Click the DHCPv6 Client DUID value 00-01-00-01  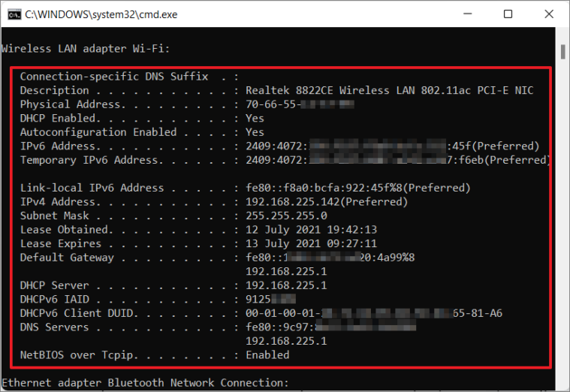[374, 313]
